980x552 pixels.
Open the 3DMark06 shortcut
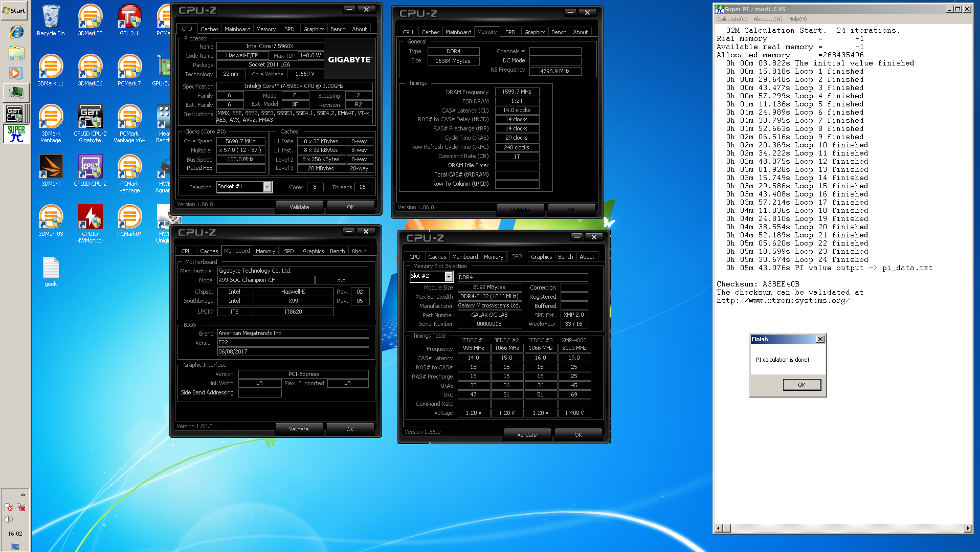tap(90, 71)
